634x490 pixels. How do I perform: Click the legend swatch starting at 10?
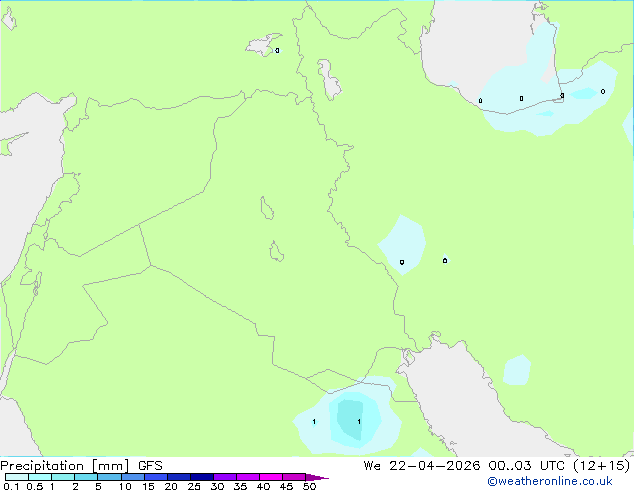coord(133,477)
